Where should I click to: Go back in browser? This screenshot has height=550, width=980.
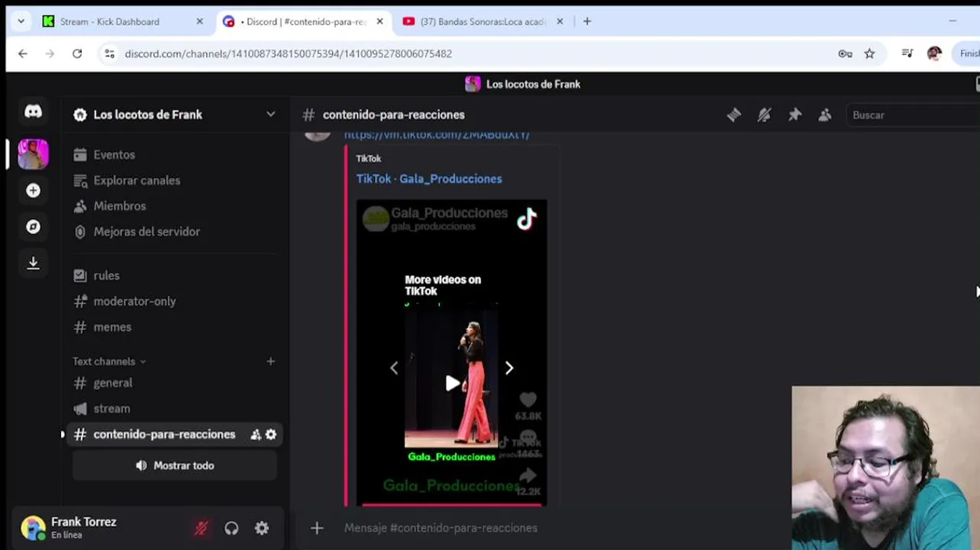[x=23, y=53]
